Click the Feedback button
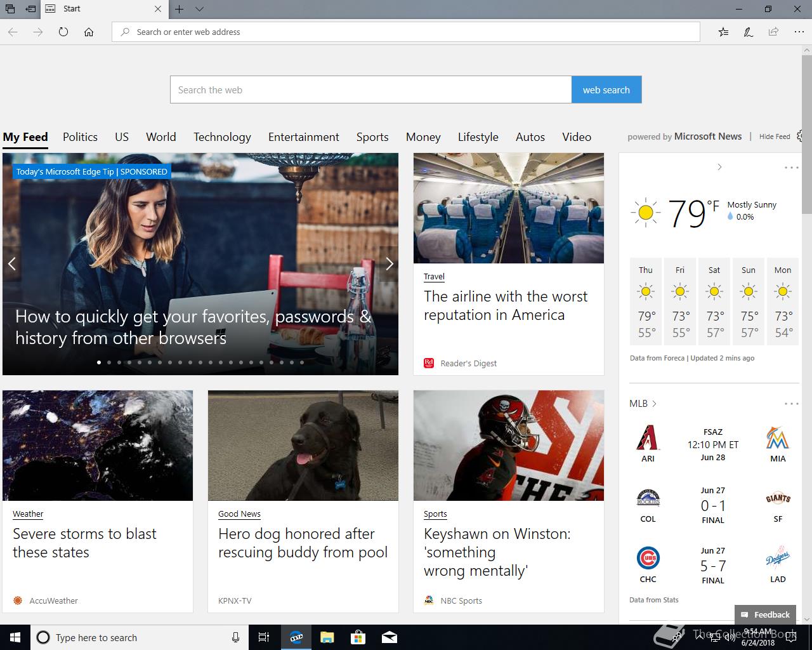The image size is (812, 650). pos(765,614)
